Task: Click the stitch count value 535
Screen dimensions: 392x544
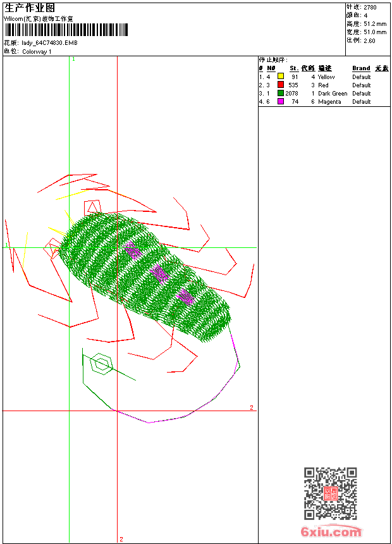Action: click(x=293, y=85)
